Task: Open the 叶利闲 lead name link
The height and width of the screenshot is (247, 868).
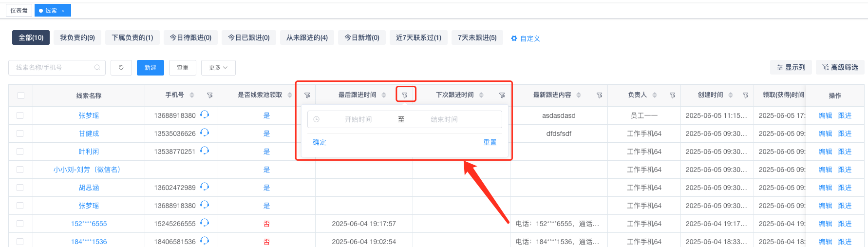Action: pyautogui.click(x=89, y=152)
